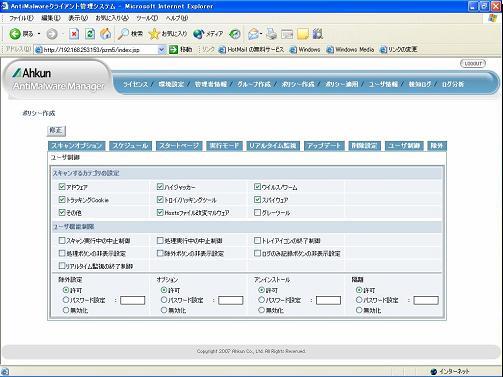
Task: Open the Media (メディア) toolbar button
Action: 208,34
